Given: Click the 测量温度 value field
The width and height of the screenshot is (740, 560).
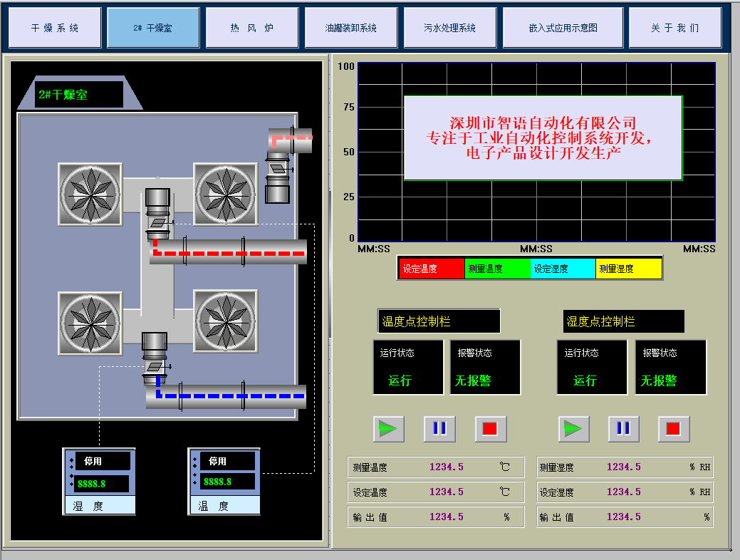Looking at the screenshot, I should pyautogui.click(x=436, y=467).
